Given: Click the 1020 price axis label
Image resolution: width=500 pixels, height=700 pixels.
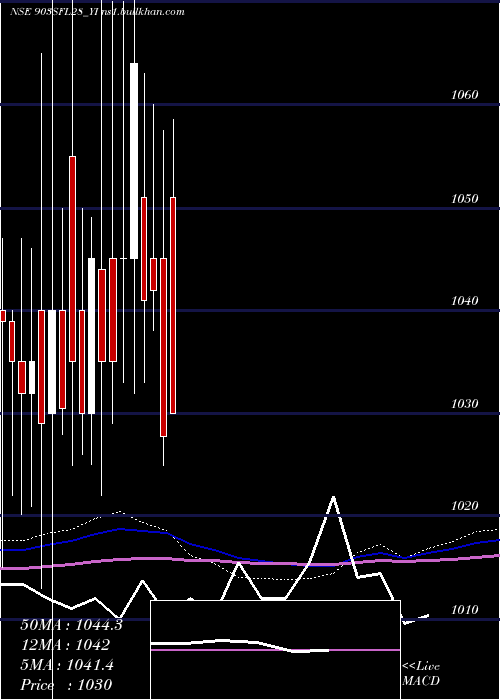Looking at the screenshot, I should (465, 506).
